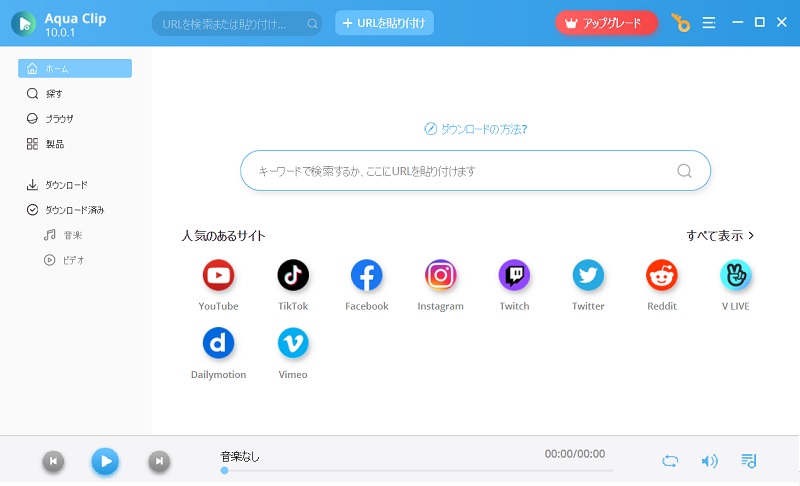This screenshot has height=486, width=800.
Task: Open the Vimeo site icon
Action: coord(293,343)
